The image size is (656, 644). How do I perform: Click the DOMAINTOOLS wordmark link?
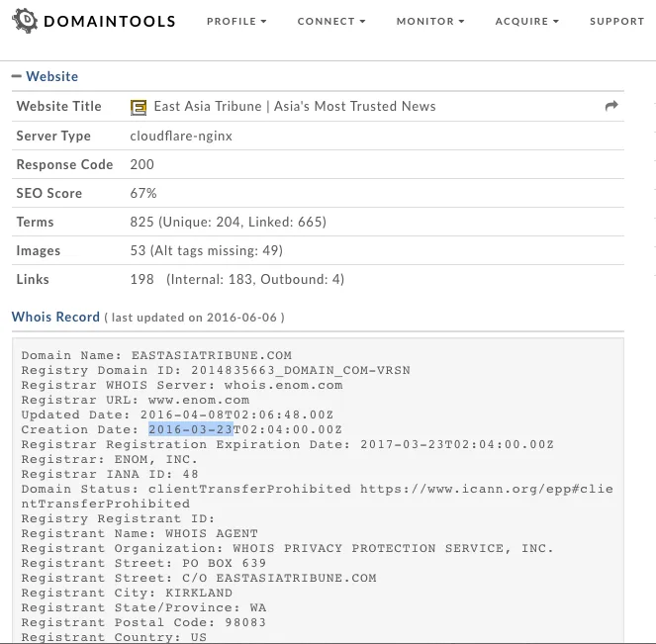[110, 22]
